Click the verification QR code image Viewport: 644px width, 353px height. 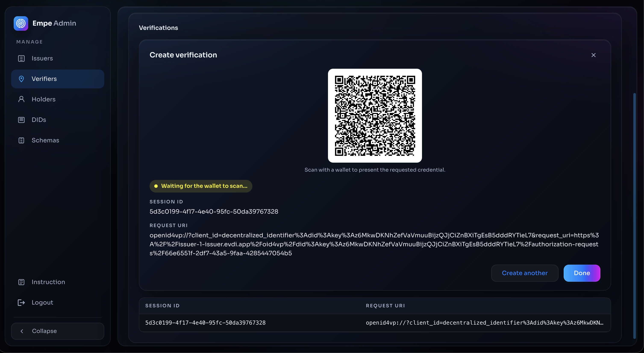375,116
